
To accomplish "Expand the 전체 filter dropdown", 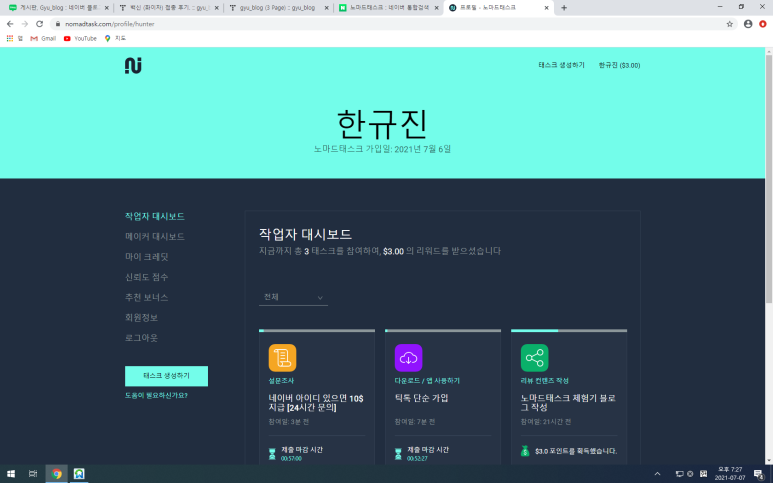I will tap(293, 297).
